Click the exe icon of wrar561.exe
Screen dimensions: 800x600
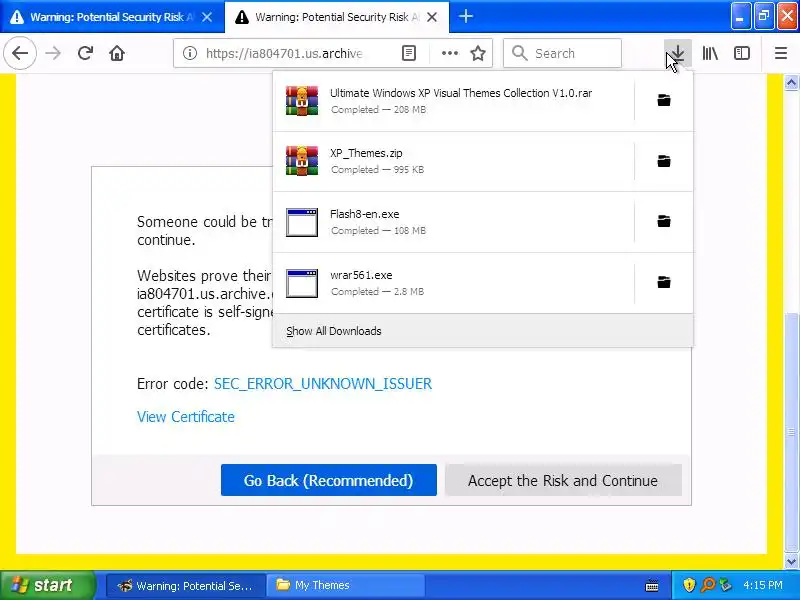click(x=302, y=283)
